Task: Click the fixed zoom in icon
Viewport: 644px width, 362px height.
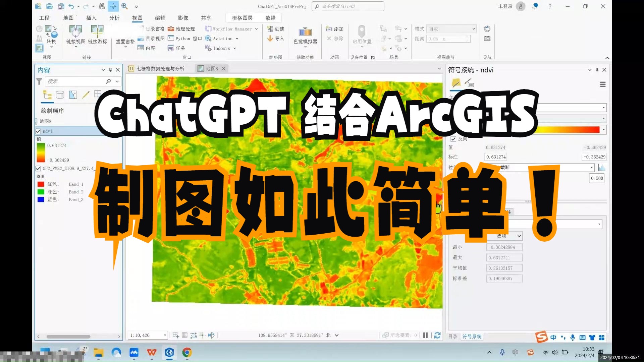Action: click(124, 6)
